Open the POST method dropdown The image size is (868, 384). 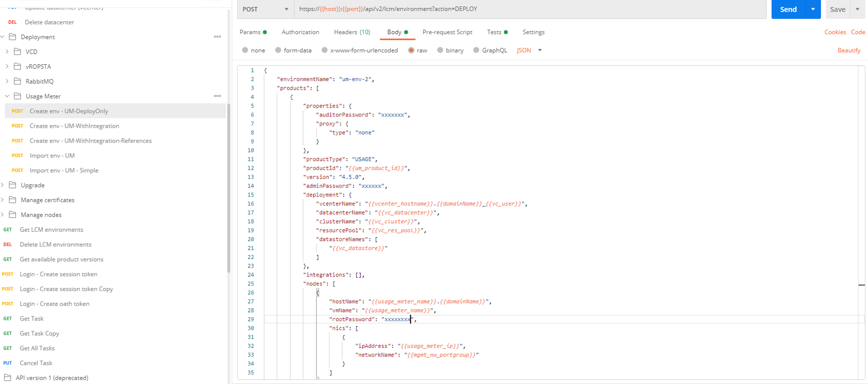(x=266, y=9)
